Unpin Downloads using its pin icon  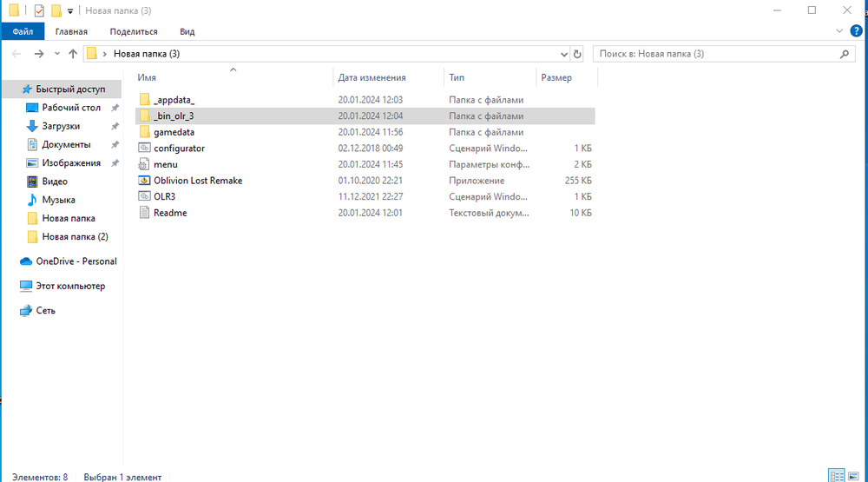point(115,126)
